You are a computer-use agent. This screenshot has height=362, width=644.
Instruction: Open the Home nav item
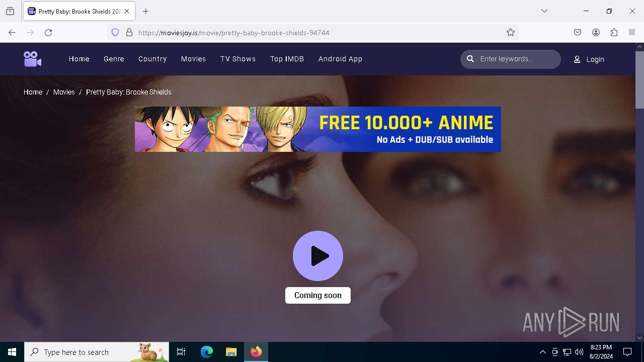coord(79,59)
